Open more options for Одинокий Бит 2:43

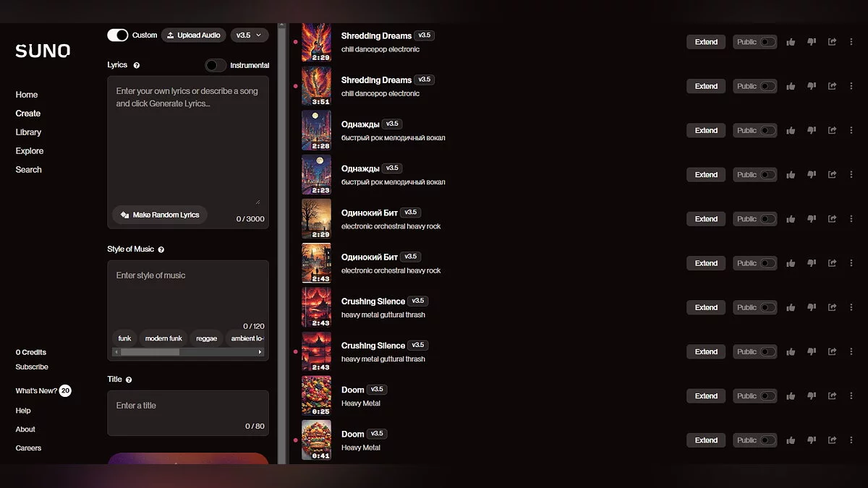tap(851, 263)
